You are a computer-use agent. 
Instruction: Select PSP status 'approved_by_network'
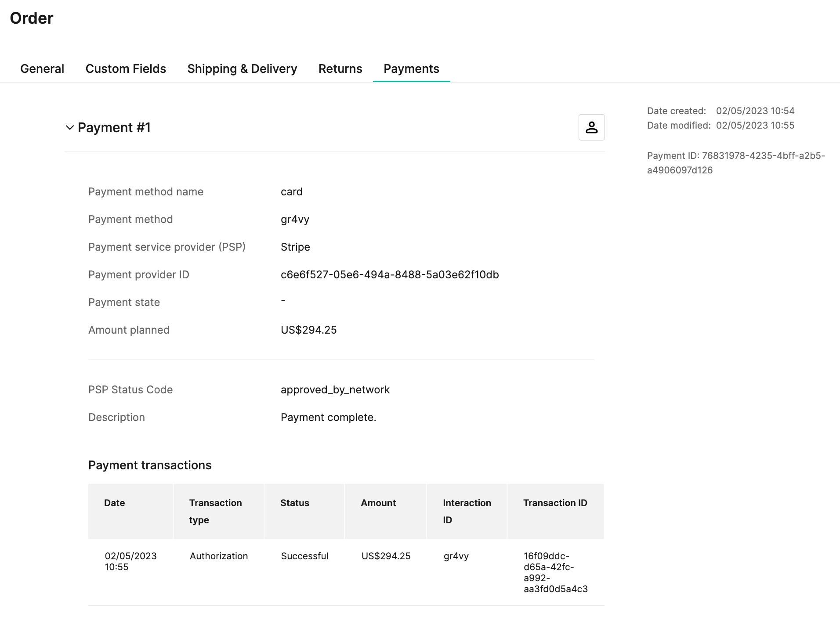[x=335, y=390]
